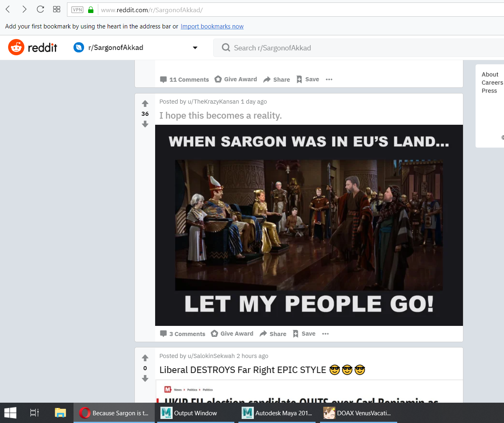The height and width of the screenshot is (423, 504).
Task: Upvote the 'I hope this becomes a reality' post
Action: (145, 104)
